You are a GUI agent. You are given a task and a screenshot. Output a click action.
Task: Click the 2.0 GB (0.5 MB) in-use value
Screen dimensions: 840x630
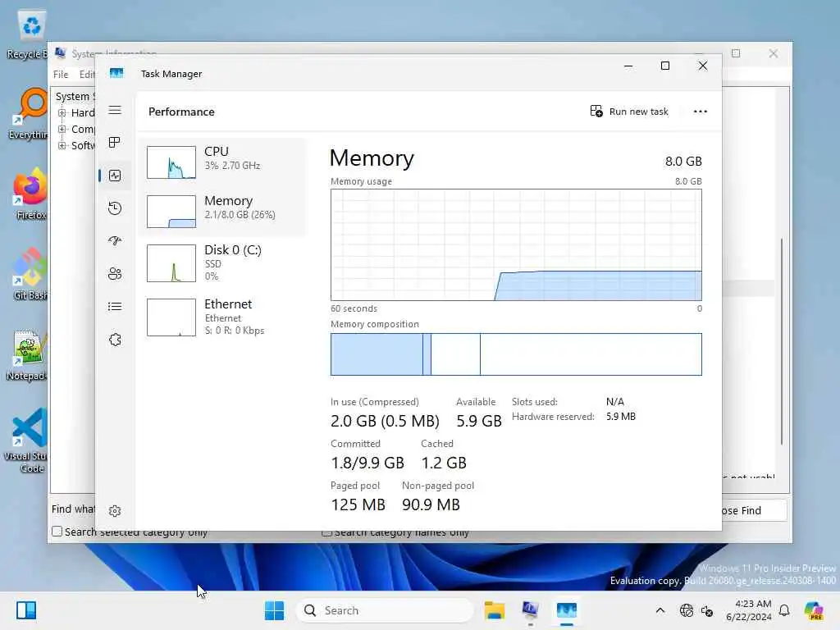click(385, 421)
